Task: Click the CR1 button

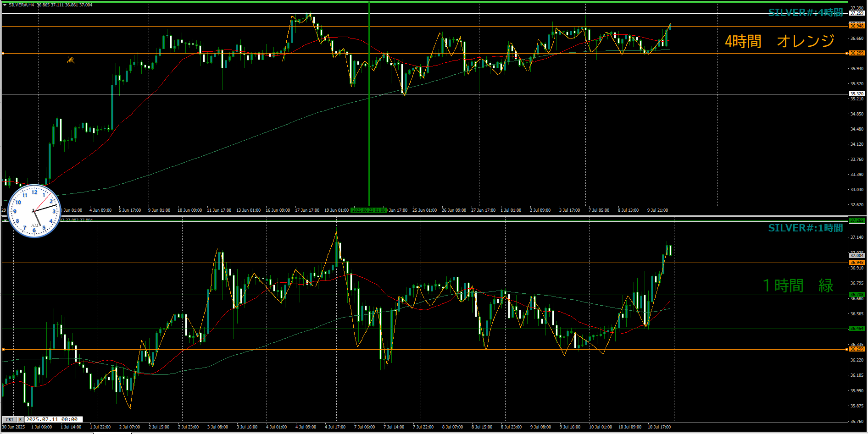Action: coord(10,419)
